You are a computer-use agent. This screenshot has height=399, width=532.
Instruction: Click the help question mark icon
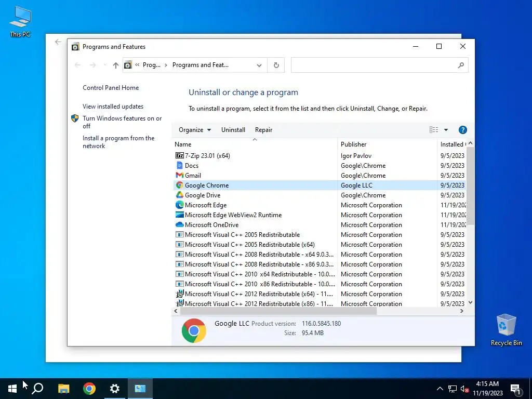pos(463,130)
